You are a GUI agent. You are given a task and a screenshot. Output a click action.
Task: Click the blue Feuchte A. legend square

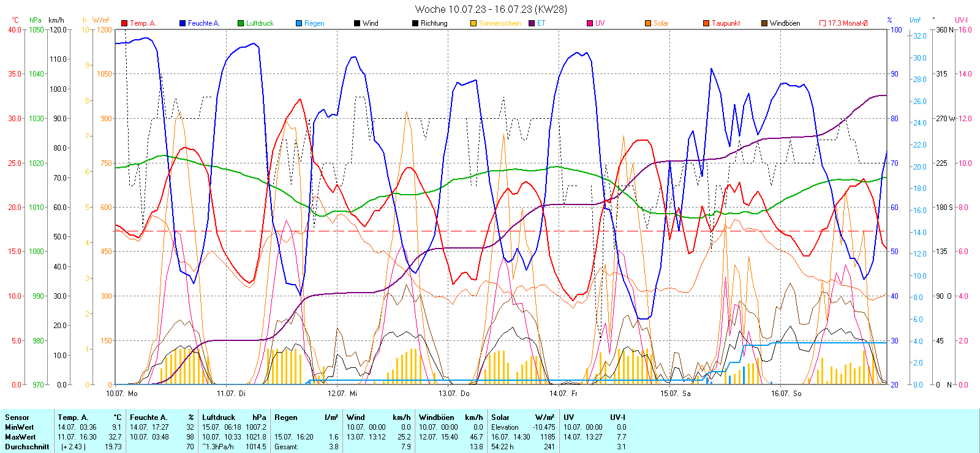click(x=183, y=23)
